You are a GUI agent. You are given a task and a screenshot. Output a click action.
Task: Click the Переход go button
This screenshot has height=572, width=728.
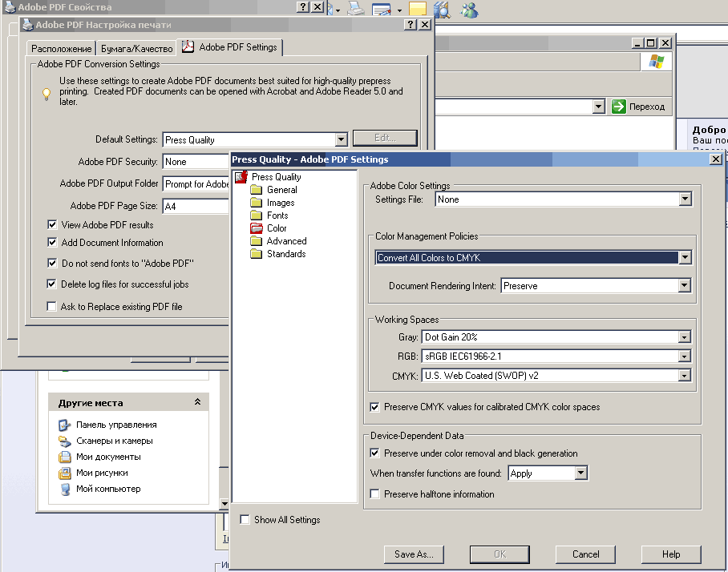pyautogui.click(x=638, y=107)
